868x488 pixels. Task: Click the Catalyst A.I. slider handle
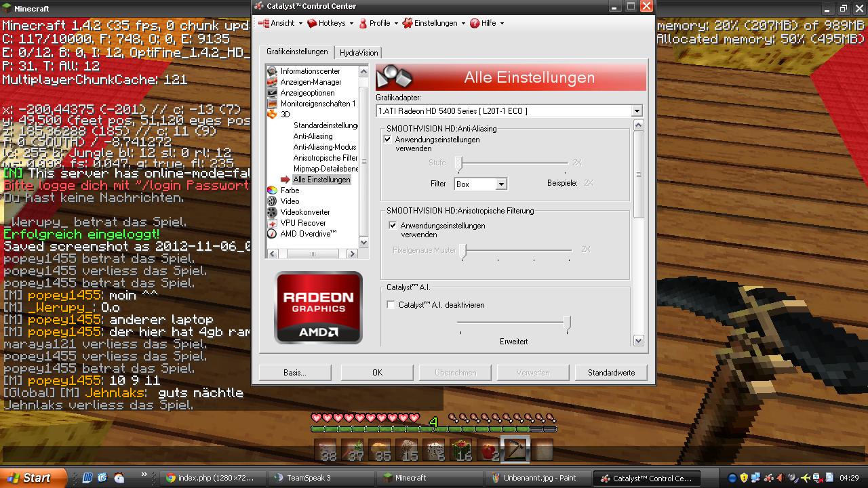pos(567,324)
